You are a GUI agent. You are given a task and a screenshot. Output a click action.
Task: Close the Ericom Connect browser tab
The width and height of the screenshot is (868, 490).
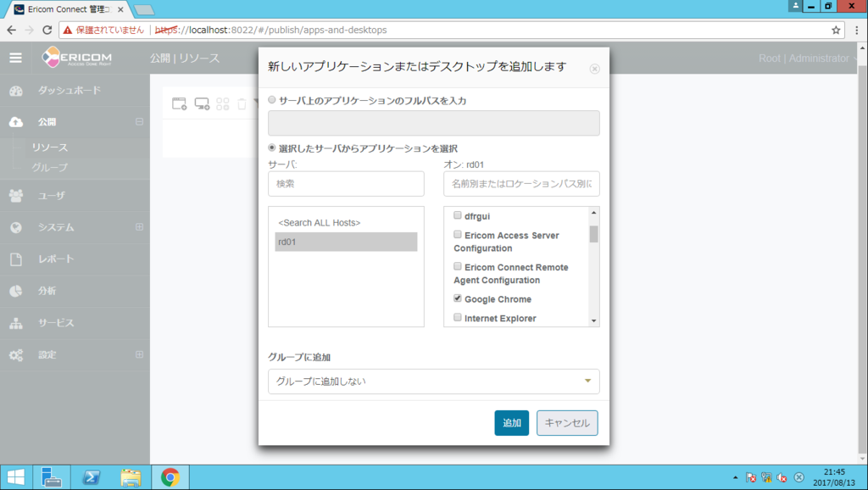point(120,9)
